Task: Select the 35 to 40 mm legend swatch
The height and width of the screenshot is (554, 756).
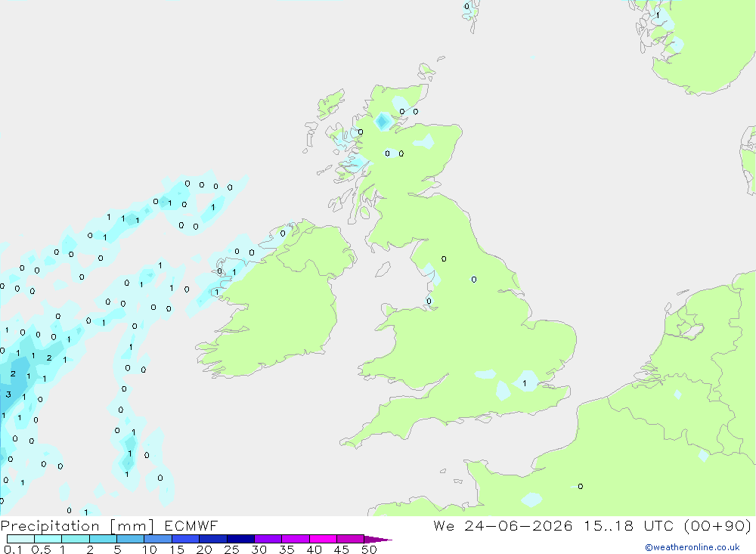Action: 296,539
